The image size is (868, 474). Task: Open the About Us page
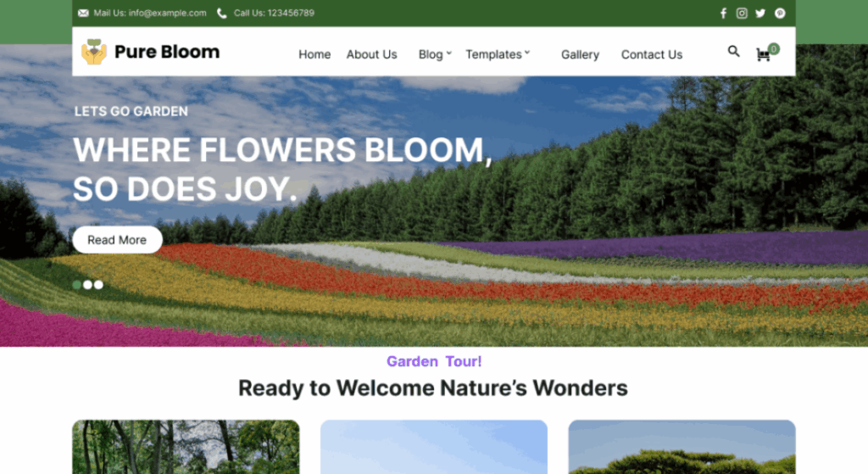(371, 54)
